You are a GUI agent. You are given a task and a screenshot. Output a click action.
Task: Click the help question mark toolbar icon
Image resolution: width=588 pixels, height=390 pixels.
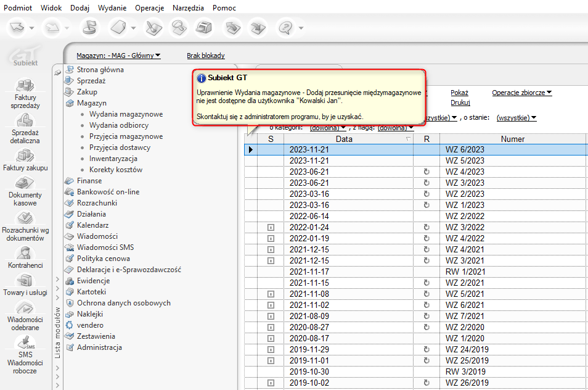285,28
